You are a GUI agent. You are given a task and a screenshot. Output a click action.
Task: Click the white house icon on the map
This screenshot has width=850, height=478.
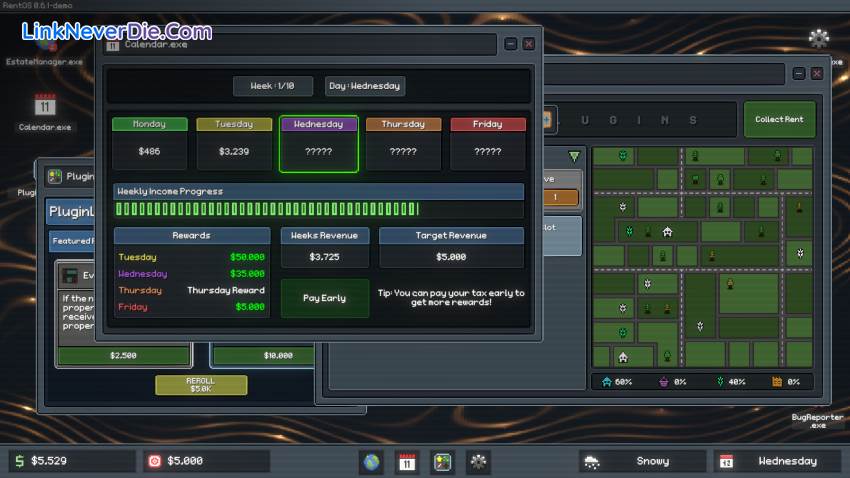(x=667, y=232)
